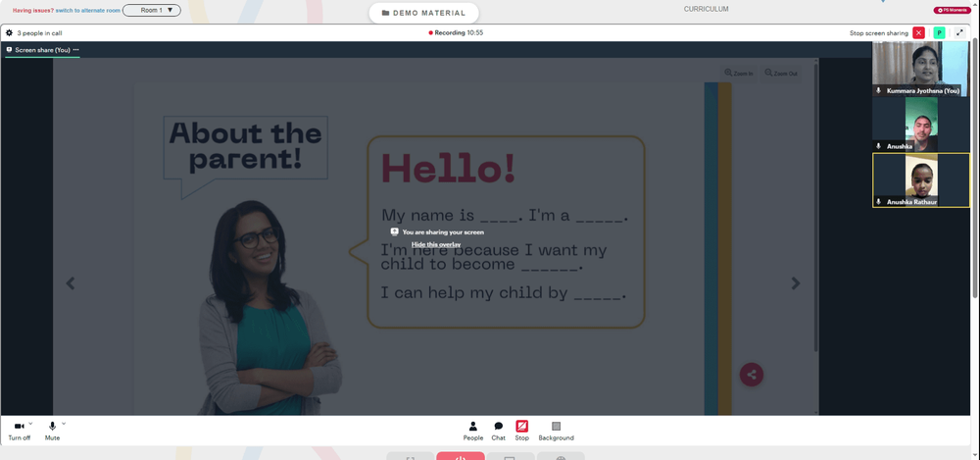Screen dimensions: 980x460
Task: Expand microphone options chevron
Action: coord(64,424)
